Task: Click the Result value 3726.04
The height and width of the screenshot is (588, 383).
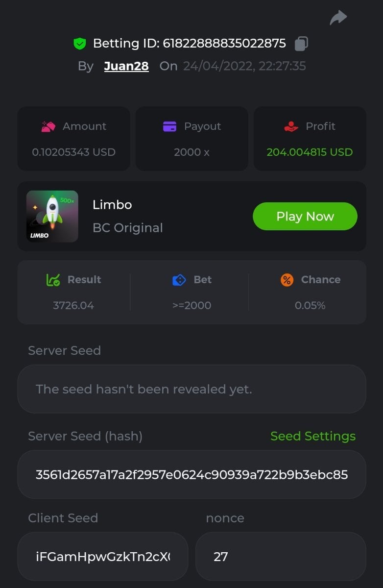Action: pyautogui.click(x=73, y=305)
